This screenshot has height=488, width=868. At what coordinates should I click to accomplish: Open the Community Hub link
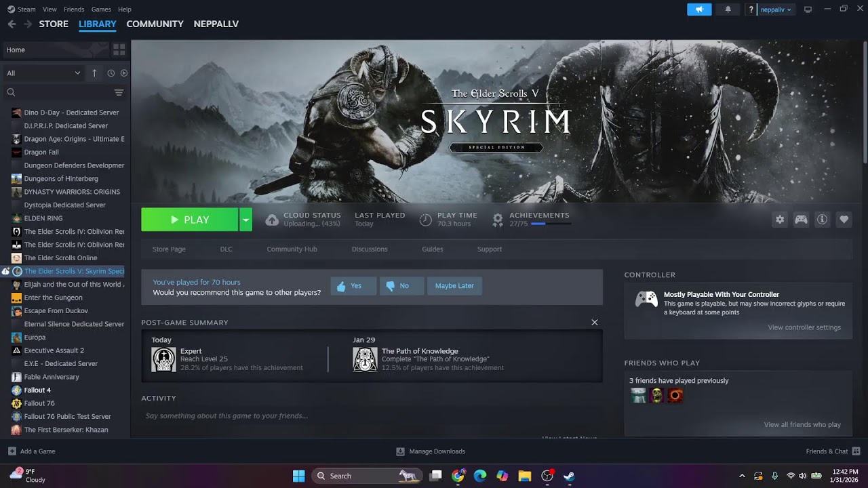pos(292,249)
